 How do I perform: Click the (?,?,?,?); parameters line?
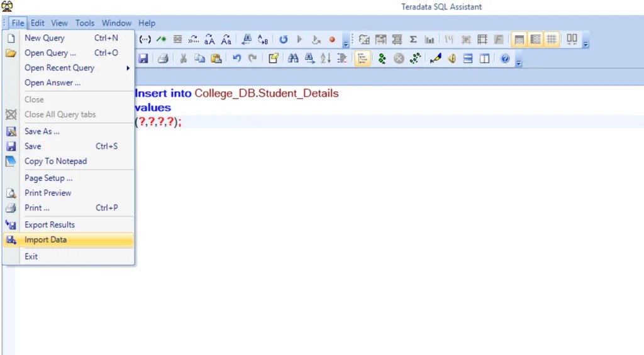click(x=158, y=121)
